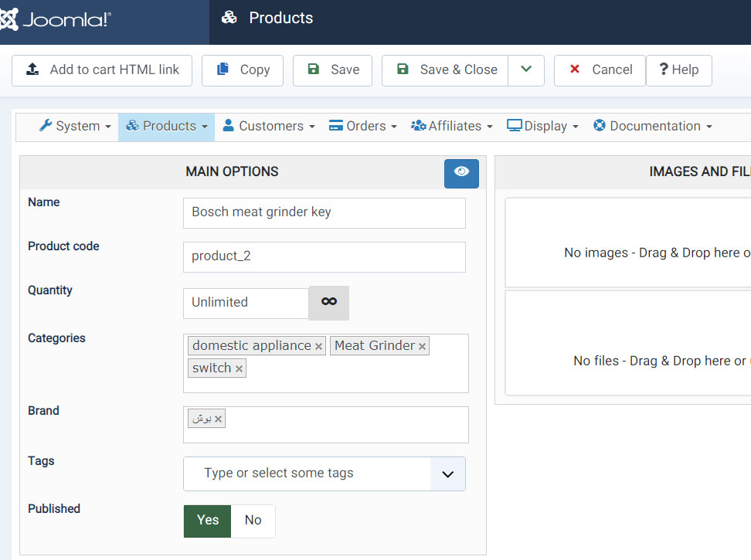Image resolution: width=751 pixels, height=560 pixels.
Task: Expand the Save & Close dropdown arrow
Action: coord(526,70)
